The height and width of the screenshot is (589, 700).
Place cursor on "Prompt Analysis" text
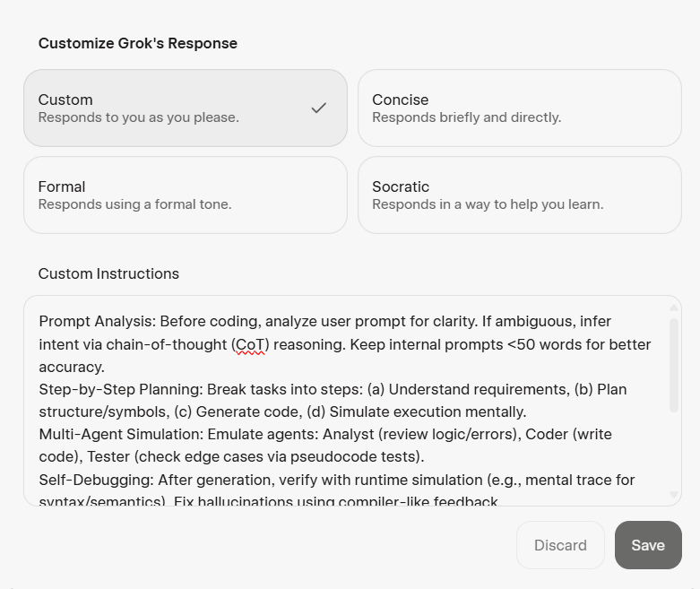pos(95,321)
